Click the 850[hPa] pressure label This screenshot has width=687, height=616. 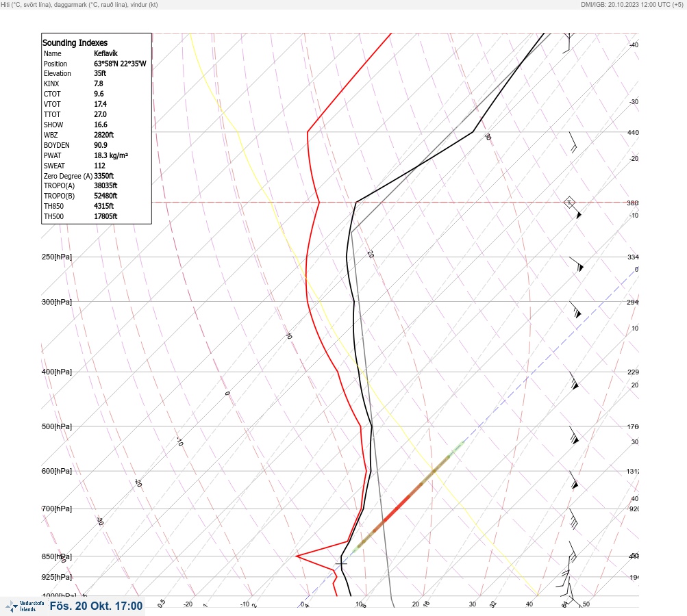click(x=57, y=556)
